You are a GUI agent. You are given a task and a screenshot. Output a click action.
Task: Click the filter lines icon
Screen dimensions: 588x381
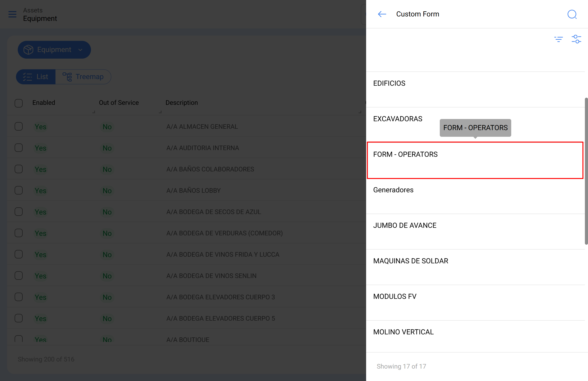click(x=558, y=39)
